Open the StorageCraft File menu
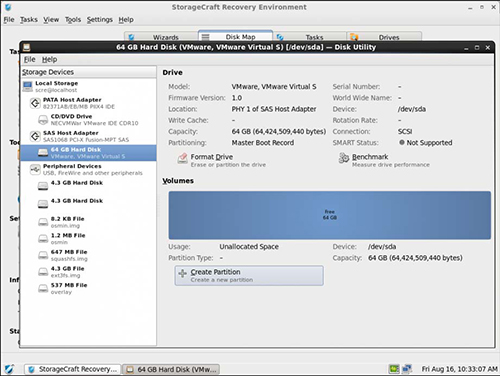The height and width of the screenshot is (376, 500). tap(9, 20)
